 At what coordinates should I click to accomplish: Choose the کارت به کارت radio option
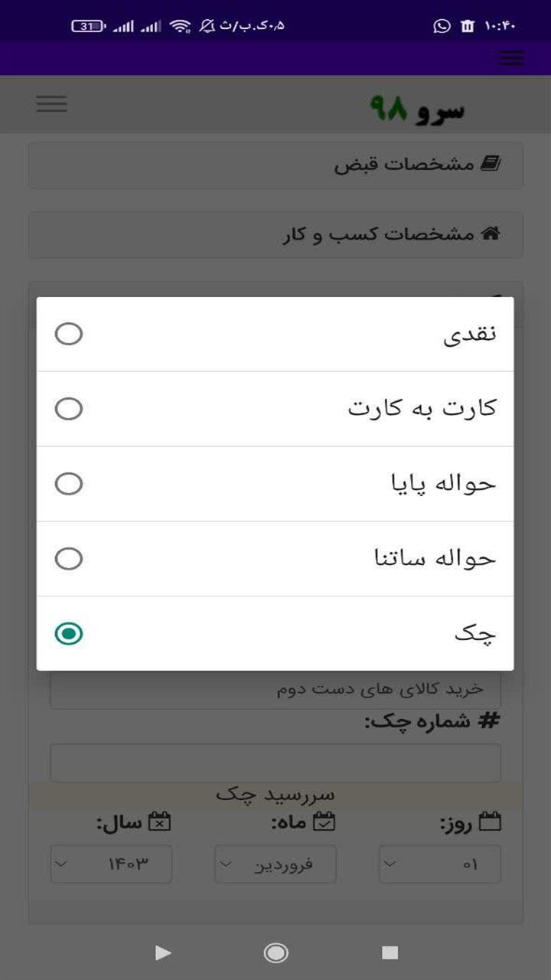[69, 409]
